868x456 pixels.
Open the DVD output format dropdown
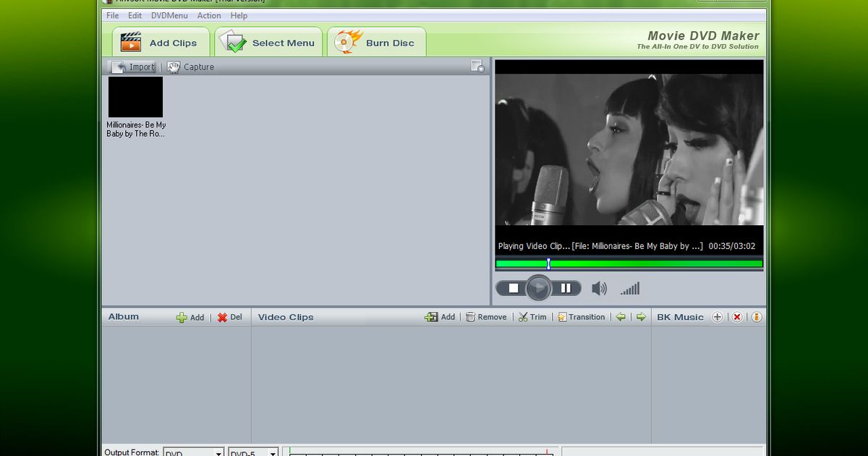tap(217, 452)
